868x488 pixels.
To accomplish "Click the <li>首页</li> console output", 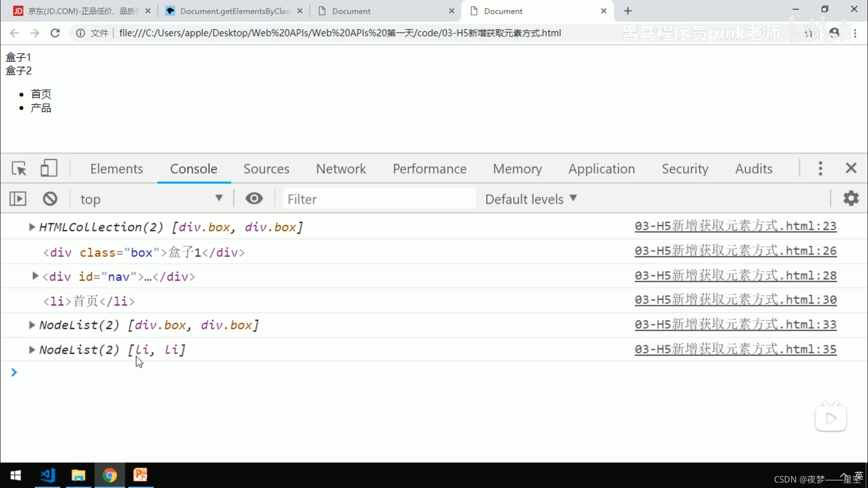I will point(89,301).
